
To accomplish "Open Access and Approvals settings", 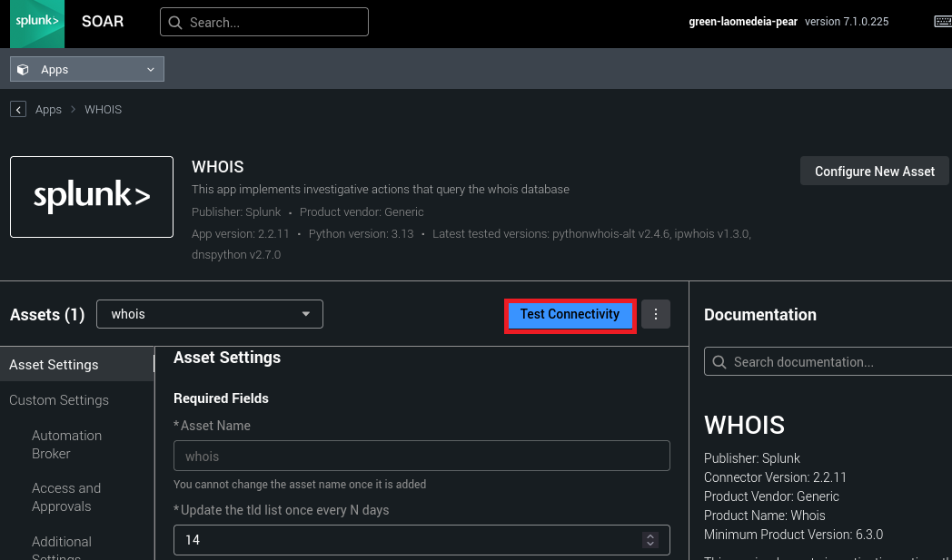I will tap(66, 497).
